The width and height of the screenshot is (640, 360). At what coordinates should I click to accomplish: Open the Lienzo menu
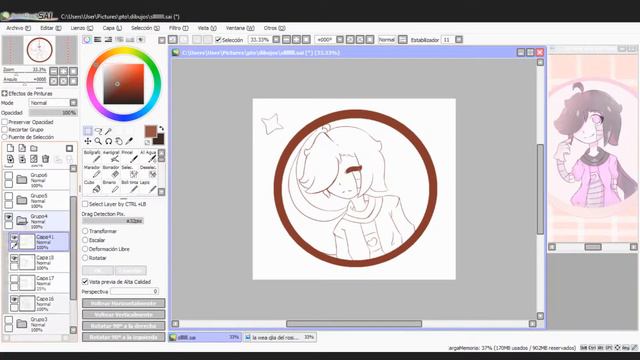[82, 28]
